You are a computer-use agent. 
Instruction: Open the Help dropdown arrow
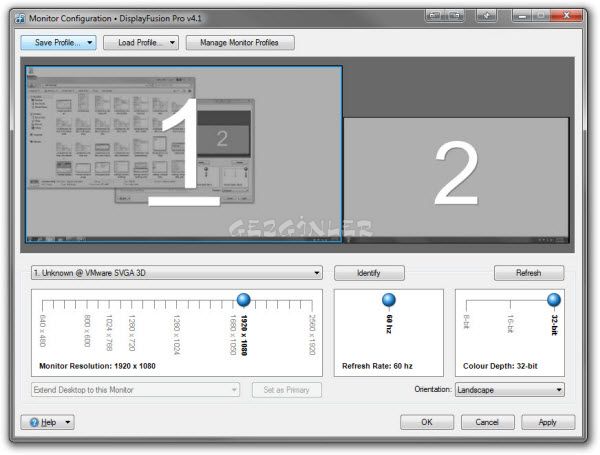tap(68, 422)
